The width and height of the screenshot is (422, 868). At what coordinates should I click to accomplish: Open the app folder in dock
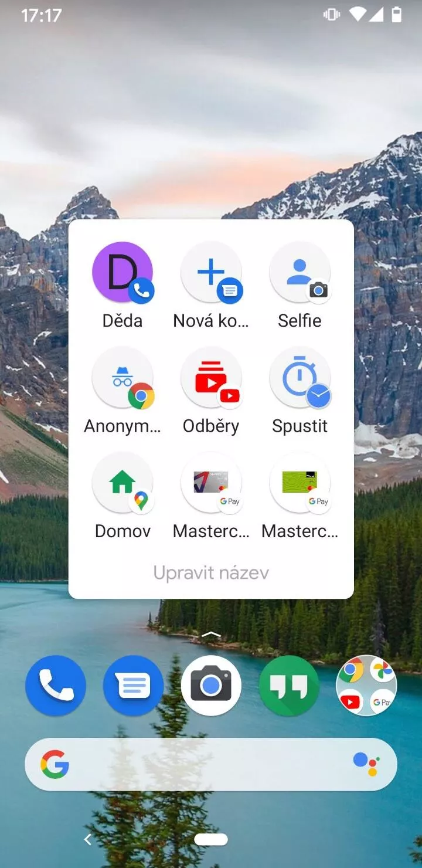pos(366,686)
